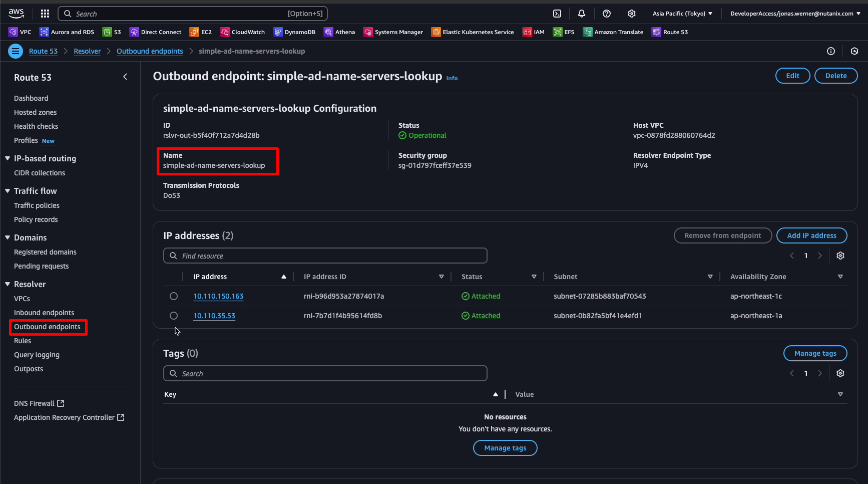Click Manage tags button under No resources

(505, 448)
